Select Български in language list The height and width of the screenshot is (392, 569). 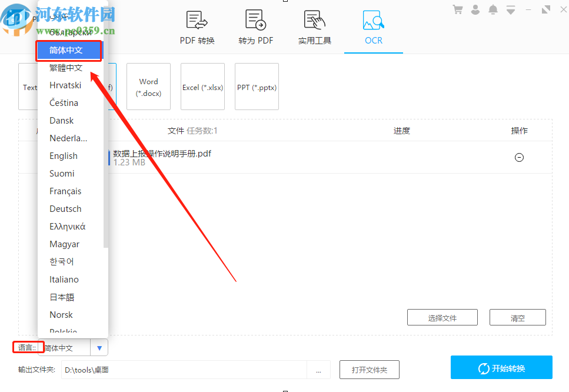(x=71, y=32)
